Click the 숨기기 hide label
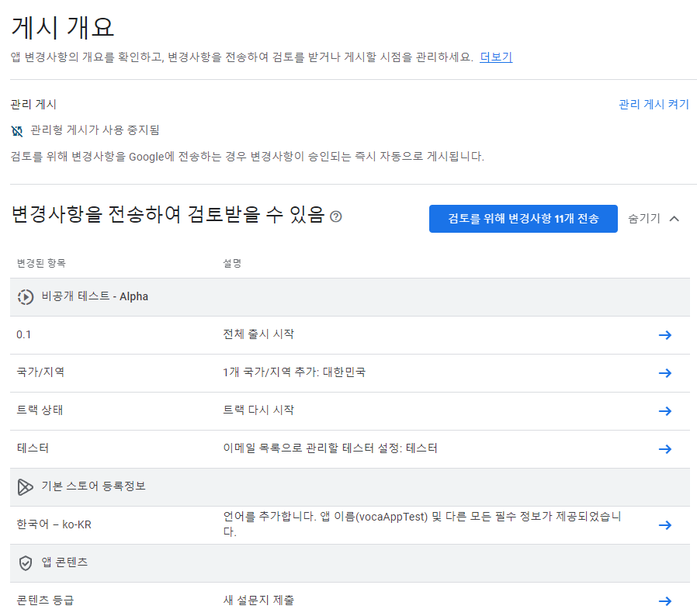Screen dimensions: 697x616 [x=643, y=218]
